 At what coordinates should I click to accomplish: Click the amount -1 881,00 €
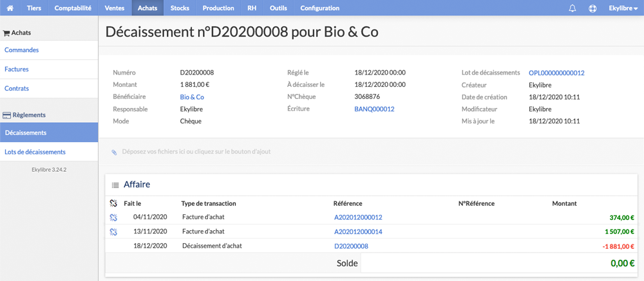coord(618,246)
